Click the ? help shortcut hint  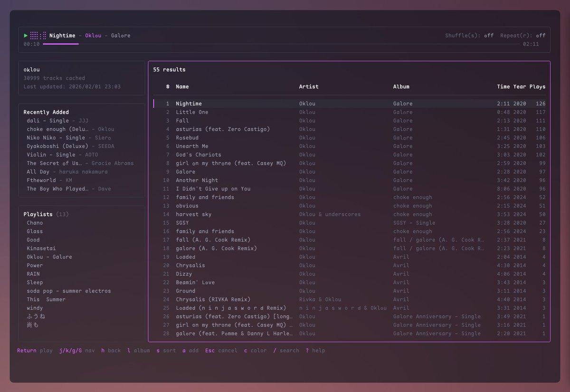click(315, 351)
